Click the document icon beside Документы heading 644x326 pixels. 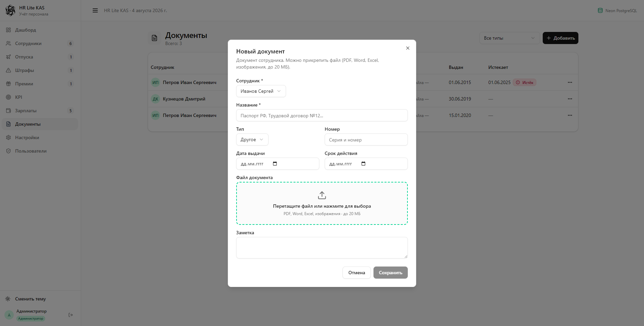coord(154,38)
